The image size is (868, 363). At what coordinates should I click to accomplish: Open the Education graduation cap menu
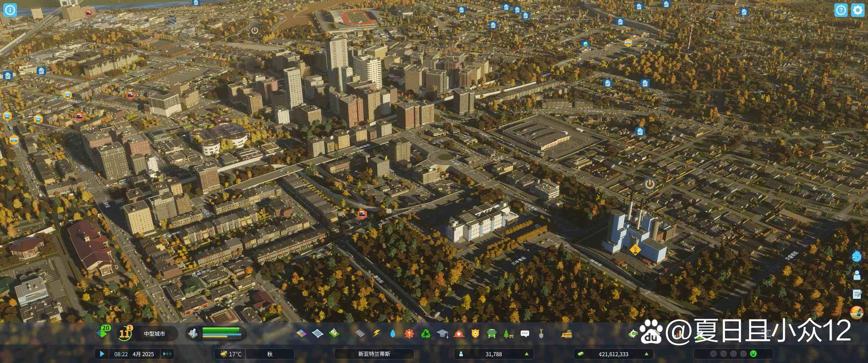(x=442, y=334)
